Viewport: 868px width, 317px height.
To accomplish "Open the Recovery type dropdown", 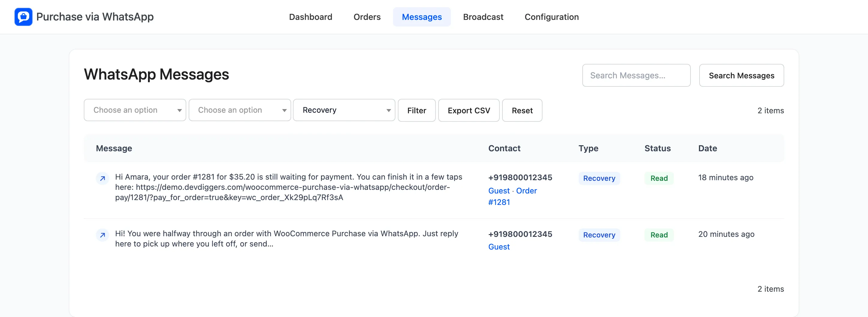I will pos(344,110).
